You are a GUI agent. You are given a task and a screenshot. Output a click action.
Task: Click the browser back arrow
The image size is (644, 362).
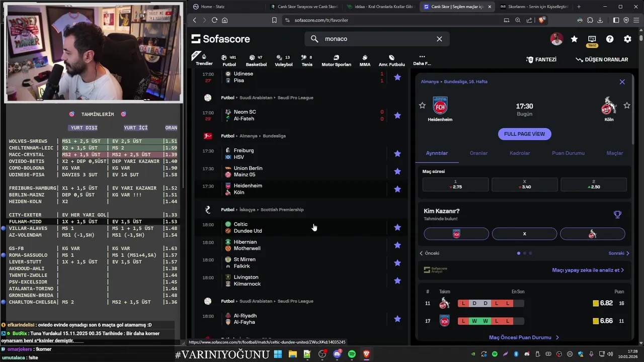[195, 20]
